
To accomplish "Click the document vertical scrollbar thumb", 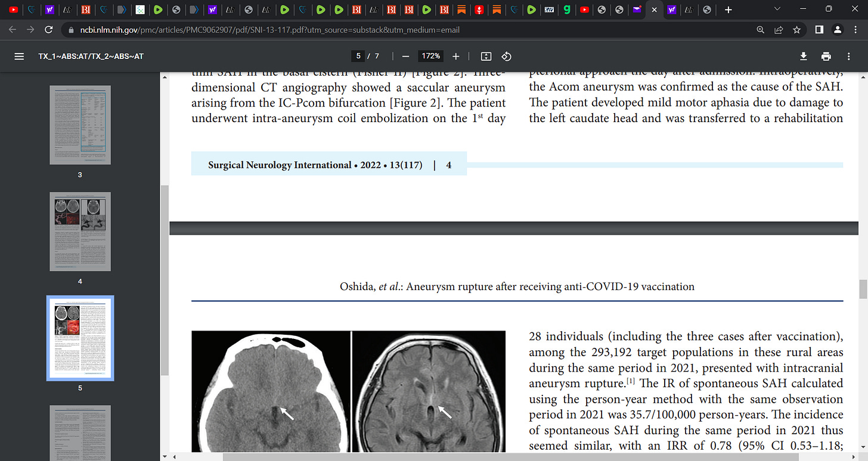I will 863,289.
